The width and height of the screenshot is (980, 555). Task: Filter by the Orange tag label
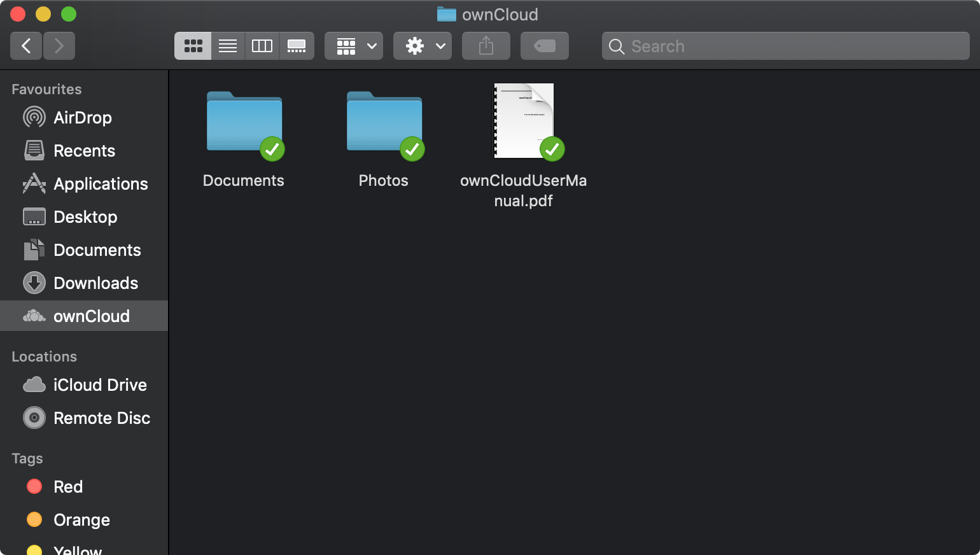[x=81, y=520]
